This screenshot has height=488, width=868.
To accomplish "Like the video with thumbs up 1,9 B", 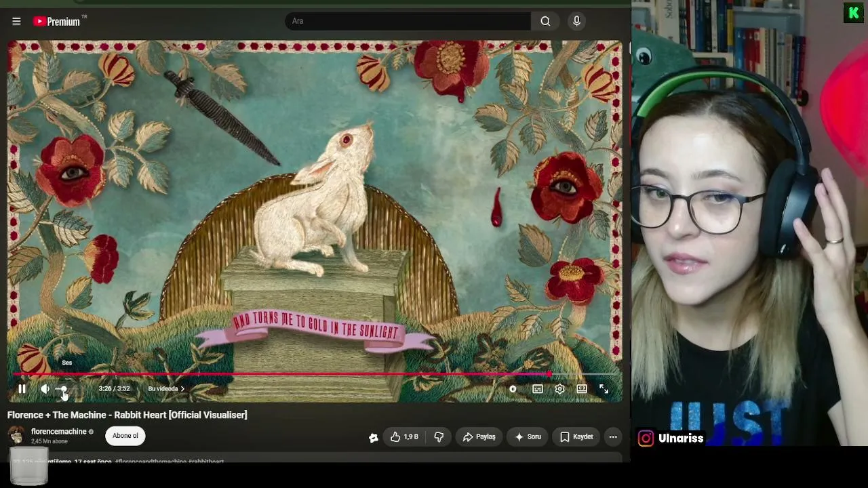I will click(x=404, y=437).
